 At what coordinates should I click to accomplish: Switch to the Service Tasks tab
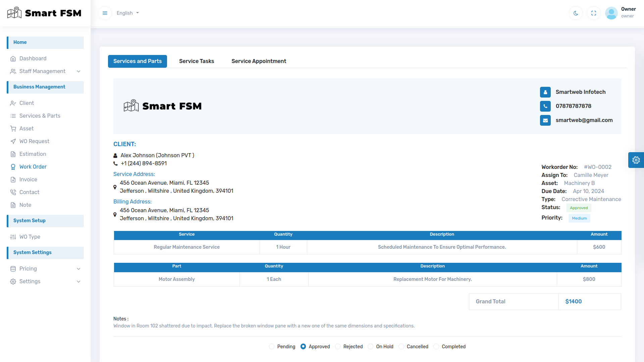[x=197, y=61]
